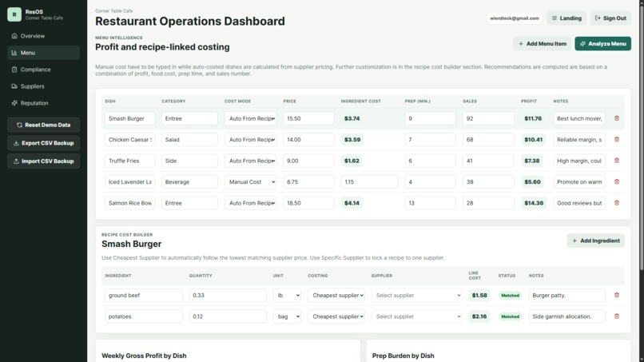
Task: Click the Landing button
Action: pyautogui.click(x=566, y=18)
